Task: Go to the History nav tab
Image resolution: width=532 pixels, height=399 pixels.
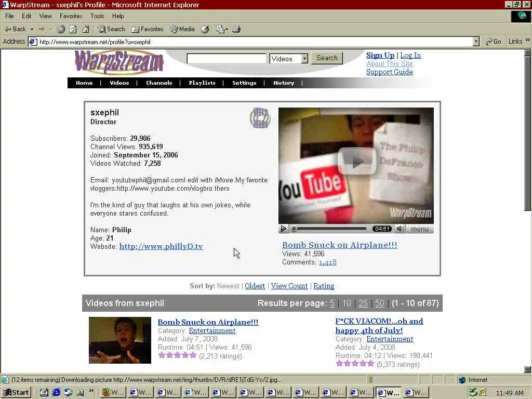Action: tap(284, 83)
